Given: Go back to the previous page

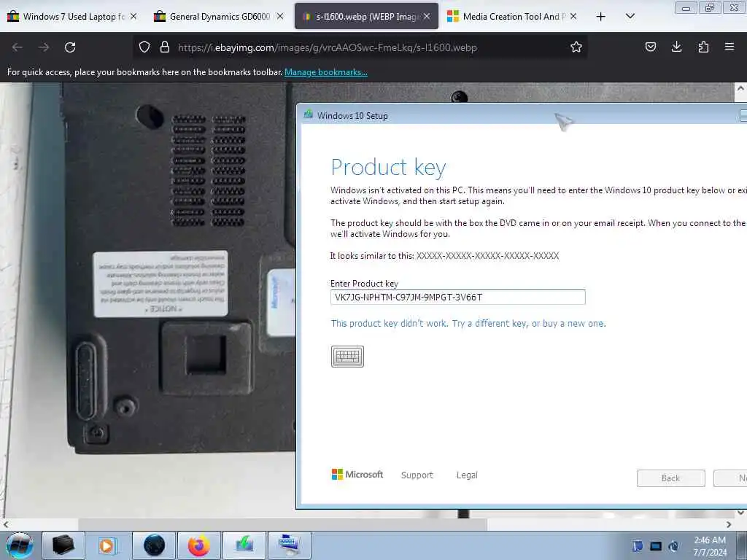Looking at the screenshot, I should tap(18, 47).
